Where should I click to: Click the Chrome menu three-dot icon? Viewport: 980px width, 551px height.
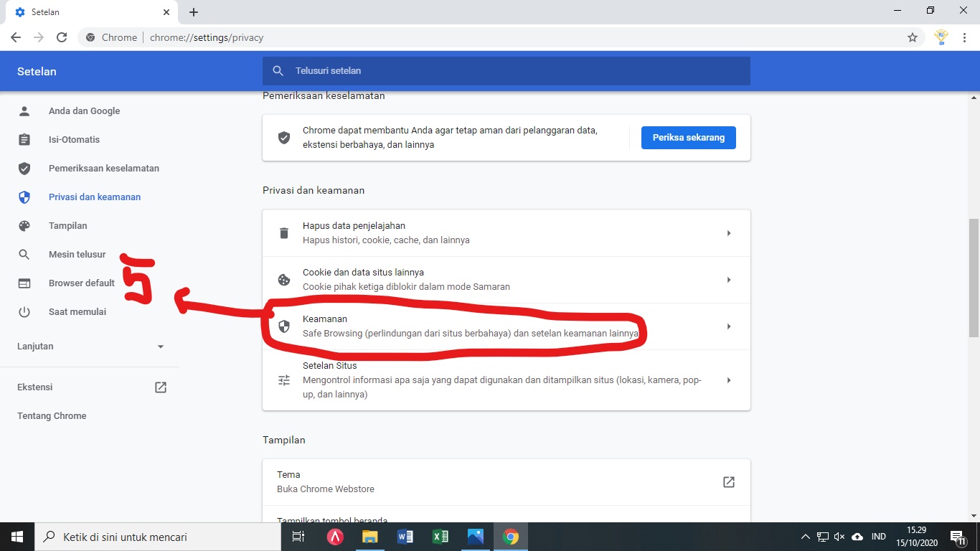(964, 37)
